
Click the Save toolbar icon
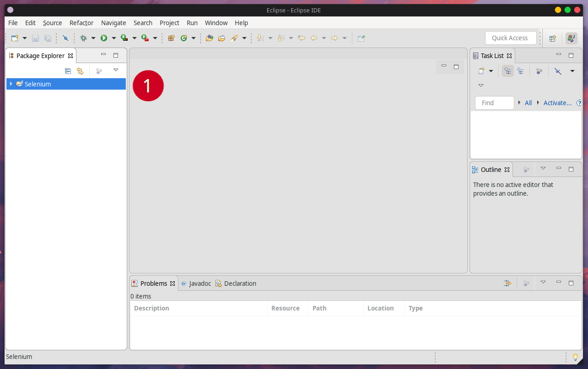tap(35, 38)
